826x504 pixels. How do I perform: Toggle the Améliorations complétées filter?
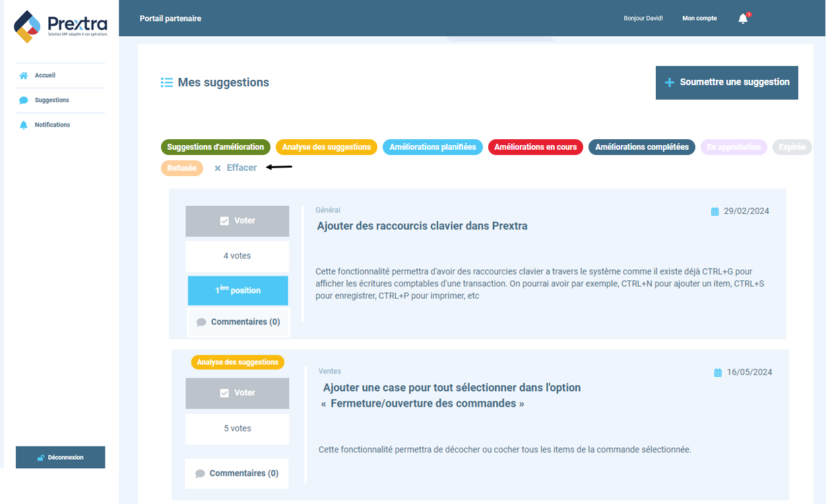(x=641, y=147)
